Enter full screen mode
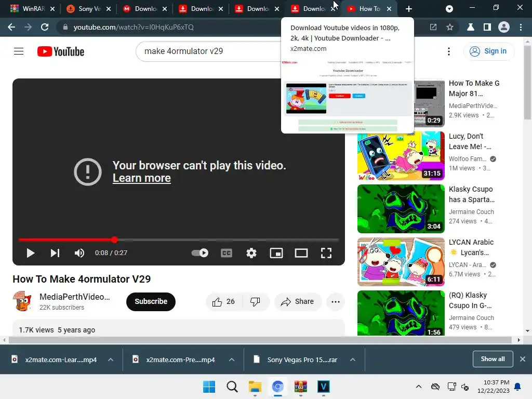 click(x=326, y=253)
